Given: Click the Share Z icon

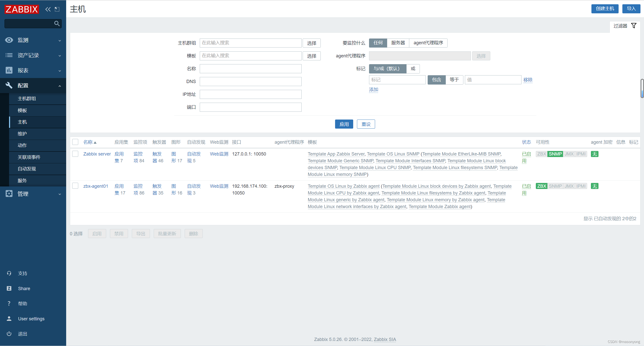Looking at the screenshot, I should click(x=9, y=288).
